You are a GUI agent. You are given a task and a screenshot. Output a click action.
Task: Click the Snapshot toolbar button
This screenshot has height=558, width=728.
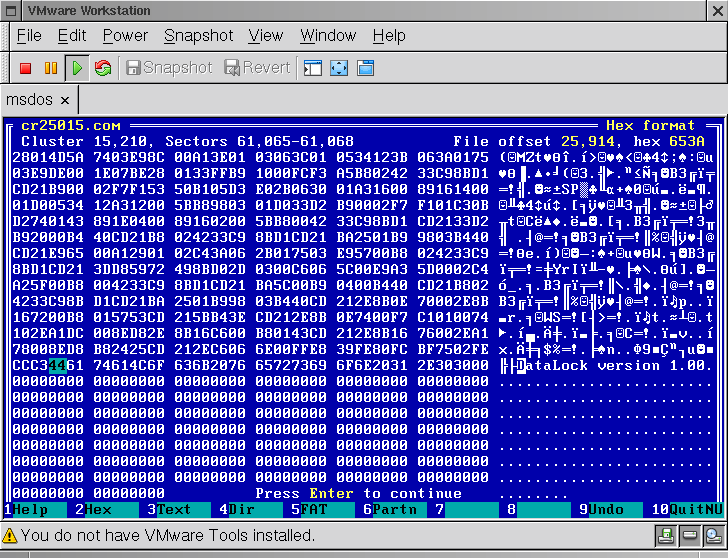[169, 68]
